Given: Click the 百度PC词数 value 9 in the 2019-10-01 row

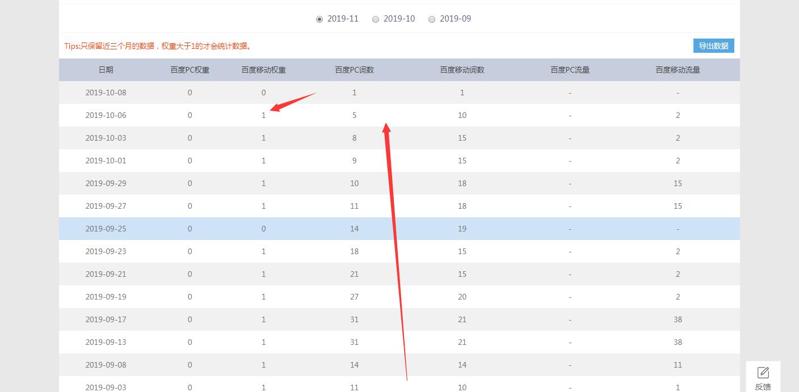Looking at the screenshot, I should [x=354, y=161].
